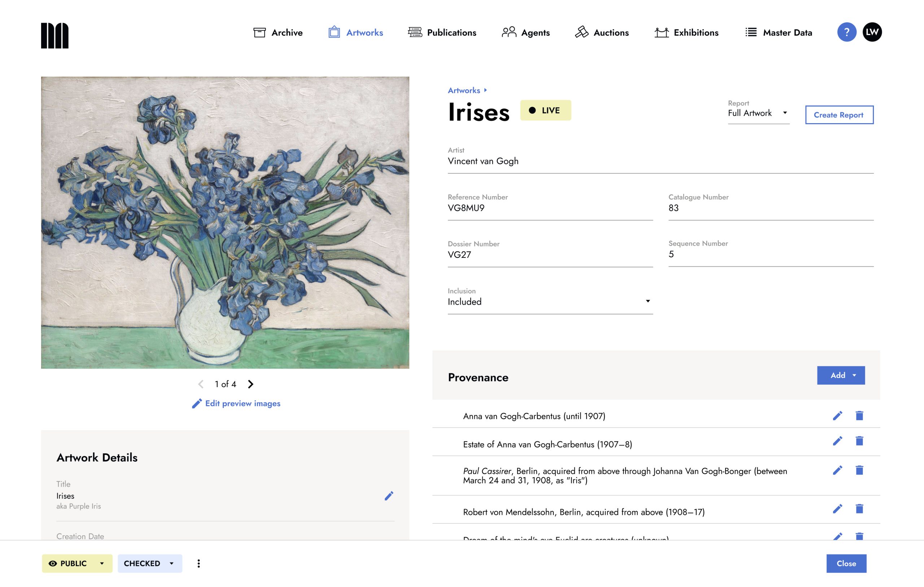Open the Archive section
The image size is (924, 587).
click(x=278, y=33)
